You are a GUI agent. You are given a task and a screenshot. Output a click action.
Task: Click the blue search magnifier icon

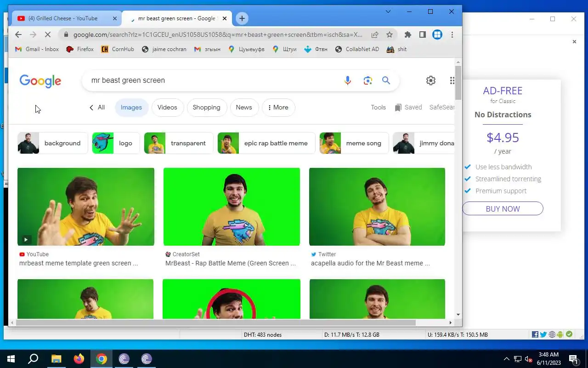pos(386,80)
